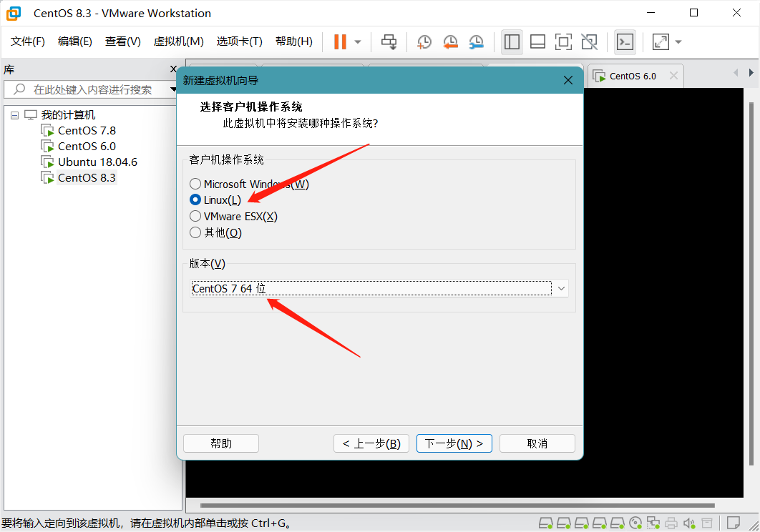Open the 选项卡(T) menu
The image size is (760, 532).
pyautogui.click(x=240, y=41)
